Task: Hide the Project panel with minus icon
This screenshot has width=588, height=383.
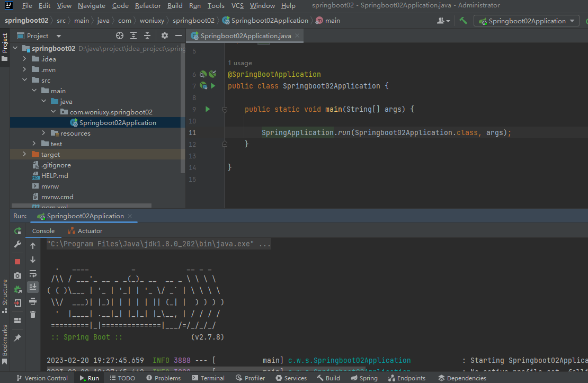Action: 179,35
